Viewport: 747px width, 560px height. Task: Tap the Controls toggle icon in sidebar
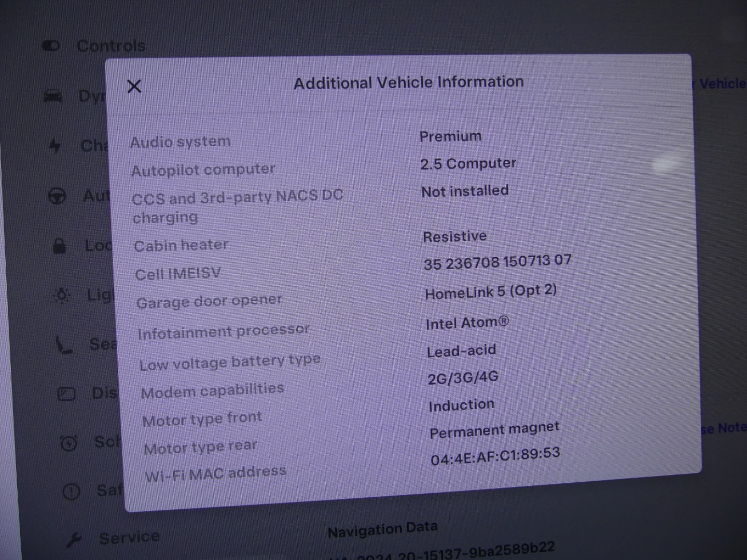51,46
